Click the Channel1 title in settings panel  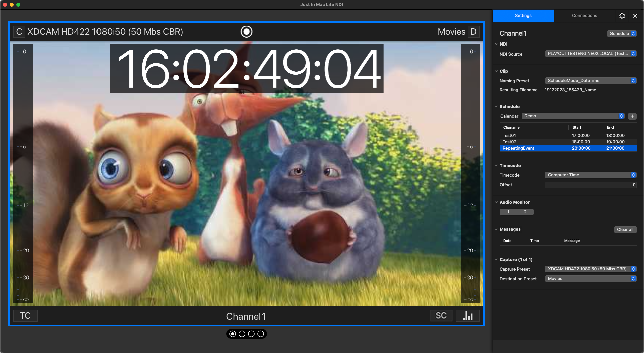(513, 33)
